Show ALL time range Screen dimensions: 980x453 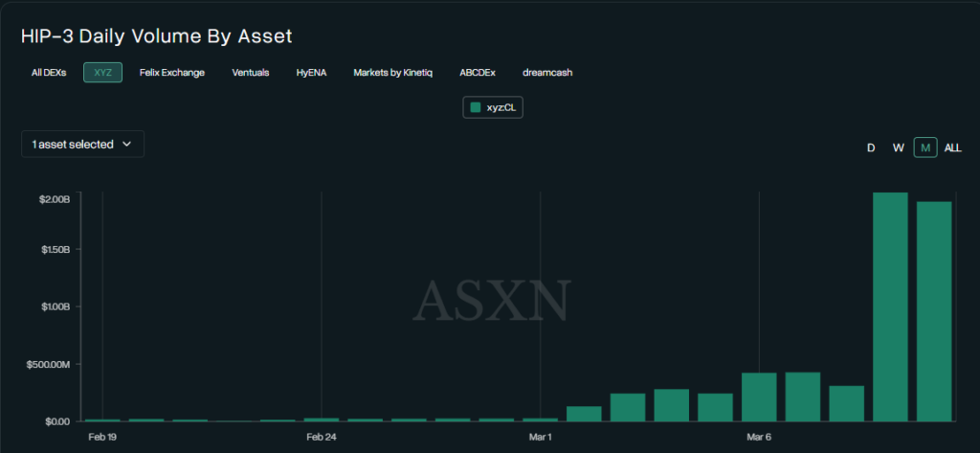click(953, 147)
